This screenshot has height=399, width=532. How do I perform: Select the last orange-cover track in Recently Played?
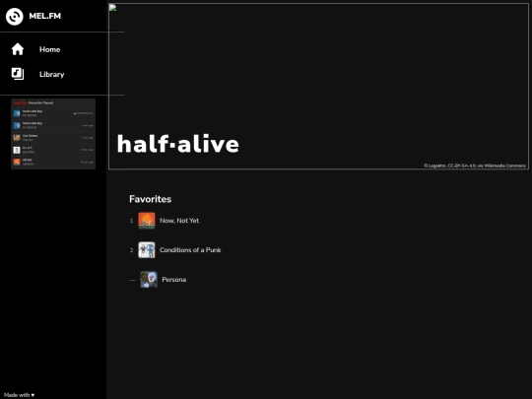(53, 162)
